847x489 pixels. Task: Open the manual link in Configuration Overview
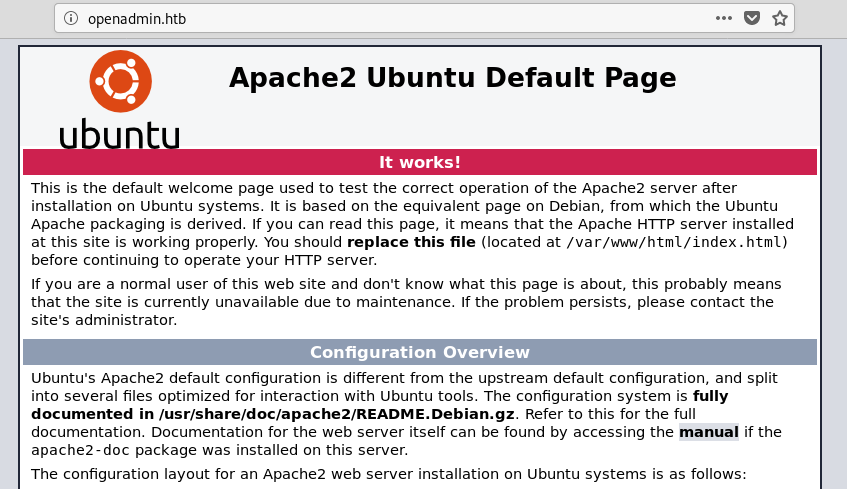(x=708, y=432)
